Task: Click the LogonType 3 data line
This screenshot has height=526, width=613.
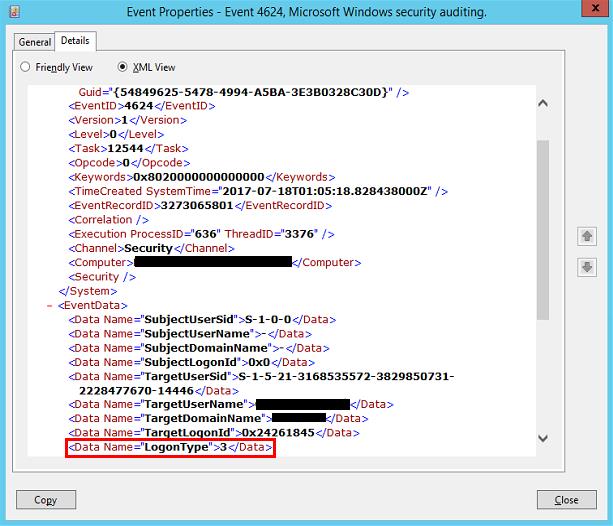Action: pos(170,447)
